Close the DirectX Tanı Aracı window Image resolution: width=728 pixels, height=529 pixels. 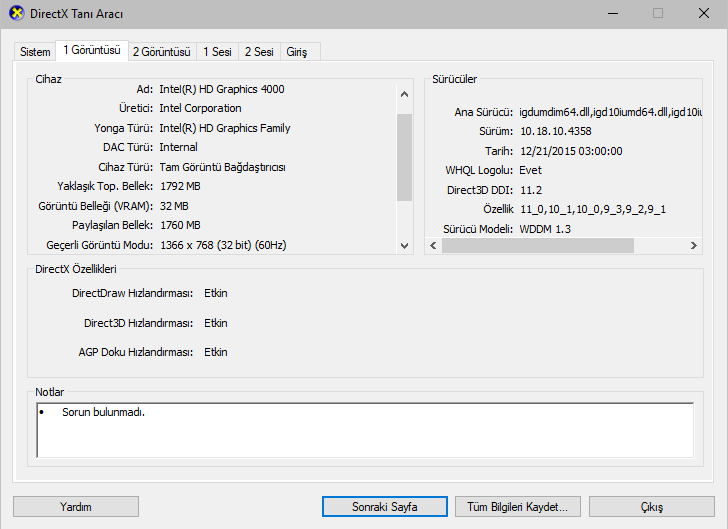(x=704, y=13)
